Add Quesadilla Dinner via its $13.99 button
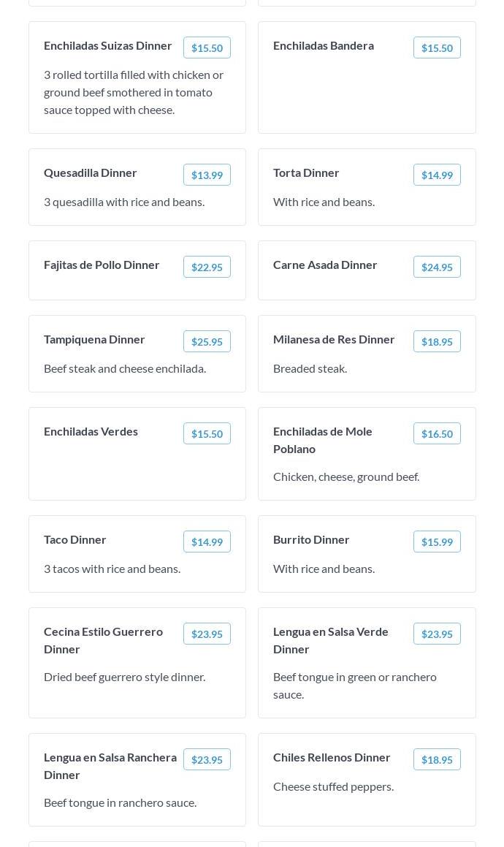 pos(207,175)
